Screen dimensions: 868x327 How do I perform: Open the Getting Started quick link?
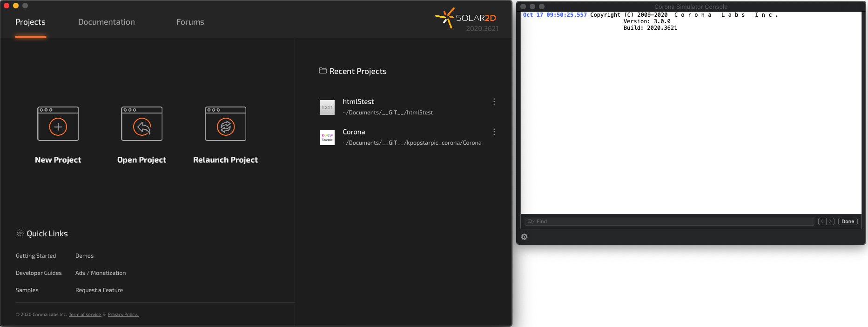[36, 256]
